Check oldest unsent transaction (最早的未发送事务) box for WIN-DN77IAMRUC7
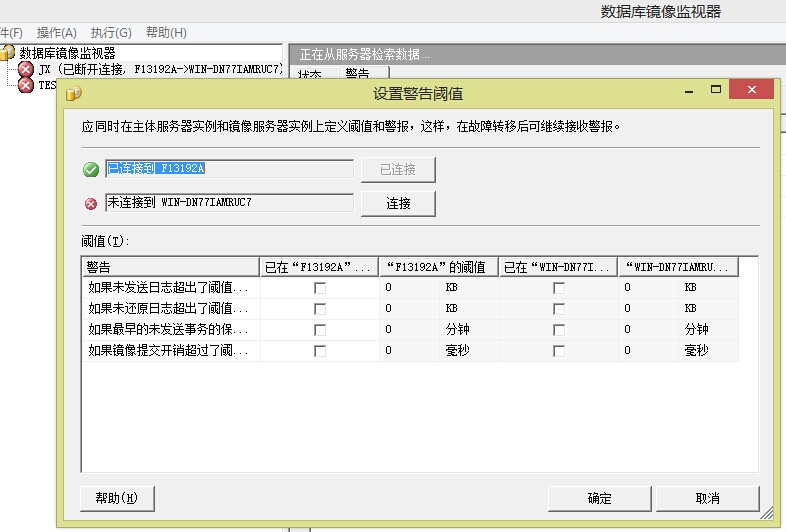The image size is (786, 532). (x=559, y=330)
